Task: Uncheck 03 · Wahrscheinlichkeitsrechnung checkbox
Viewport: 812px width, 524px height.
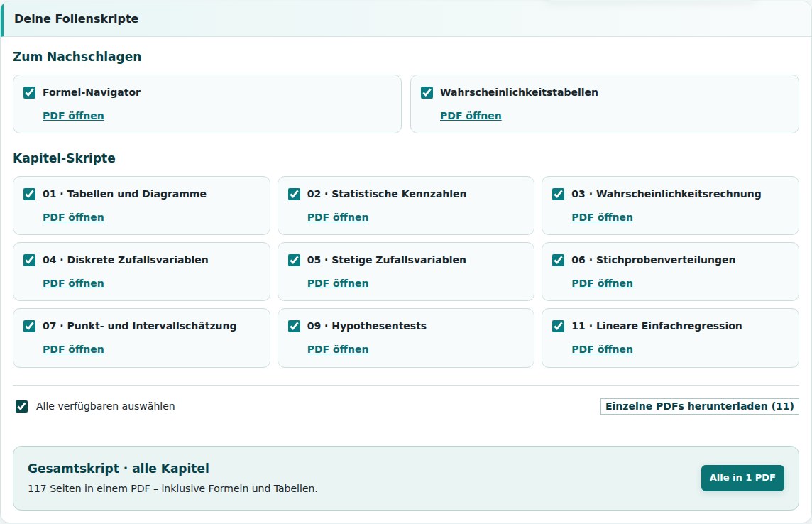Action: (558, 194)
